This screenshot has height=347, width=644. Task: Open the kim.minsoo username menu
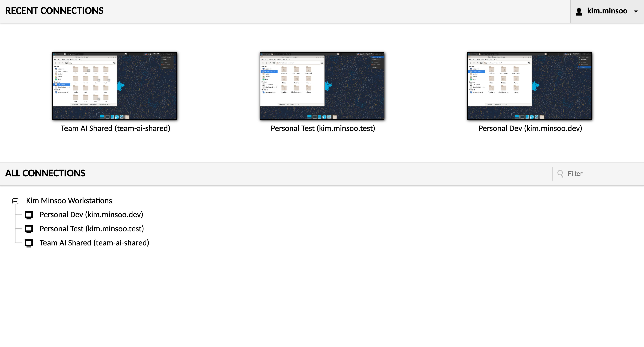[x=607, y=11]
